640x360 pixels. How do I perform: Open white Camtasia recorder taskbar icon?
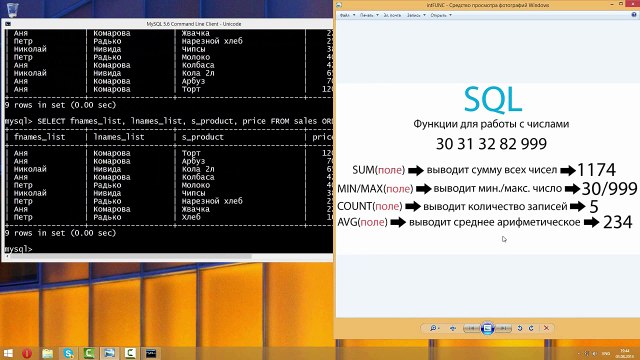tap(130, 353)
